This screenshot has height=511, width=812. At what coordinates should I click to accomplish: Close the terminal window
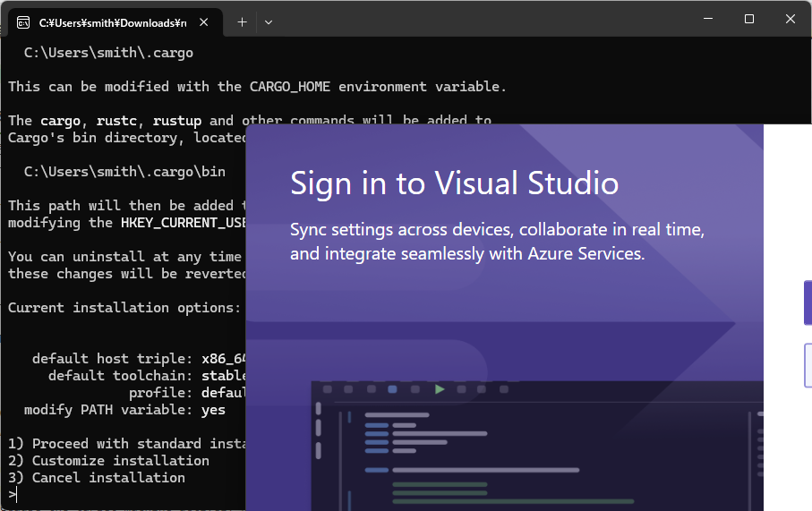(x=791, y=19)
